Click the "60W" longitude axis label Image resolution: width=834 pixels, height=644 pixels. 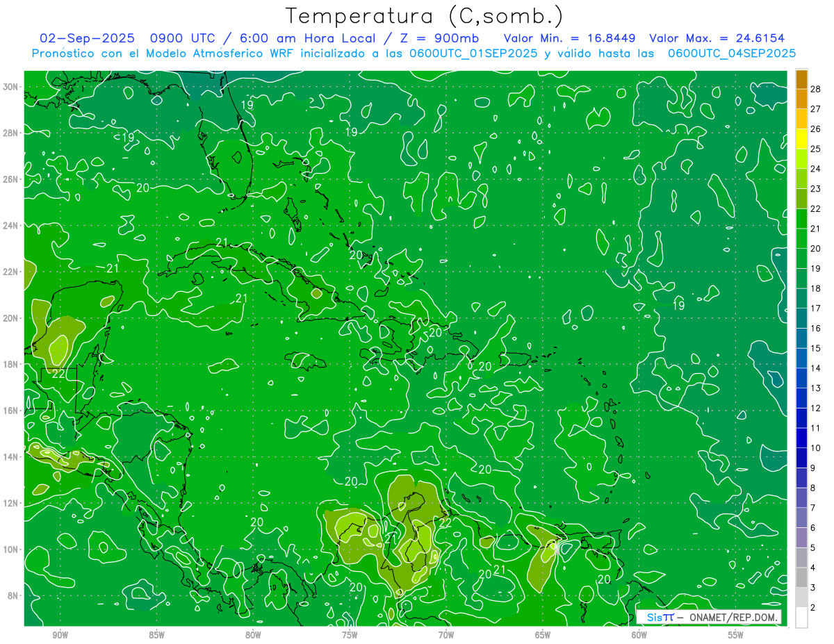(639, 634)
